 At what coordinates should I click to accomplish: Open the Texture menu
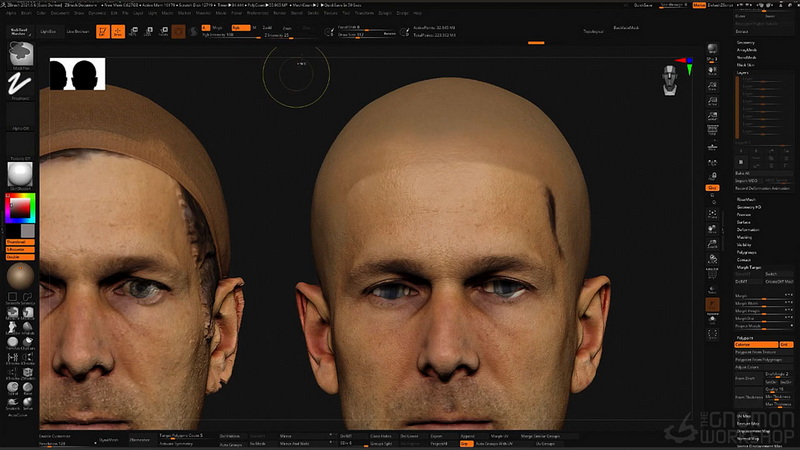tap(331, 13)
